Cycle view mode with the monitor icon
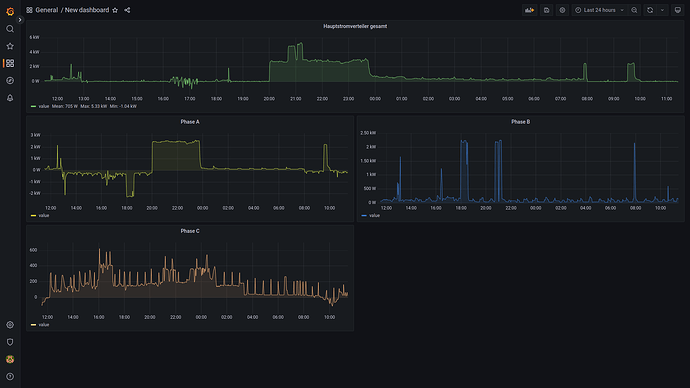Viewport: 690px width, 388px height. 678,10
